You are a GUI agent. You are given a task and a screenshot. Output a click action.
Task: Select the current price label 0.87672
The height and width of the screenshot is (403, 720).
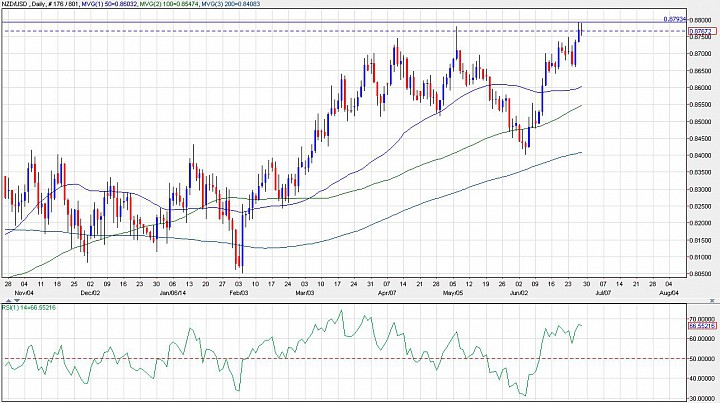(x=703, y=31)
